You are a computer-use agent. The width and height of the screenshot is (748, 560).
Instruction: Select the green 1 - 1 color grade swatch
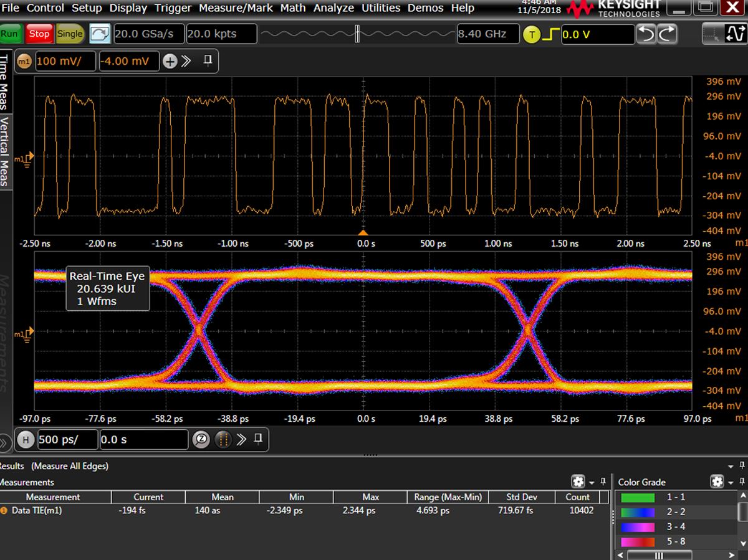click(636, 497)
